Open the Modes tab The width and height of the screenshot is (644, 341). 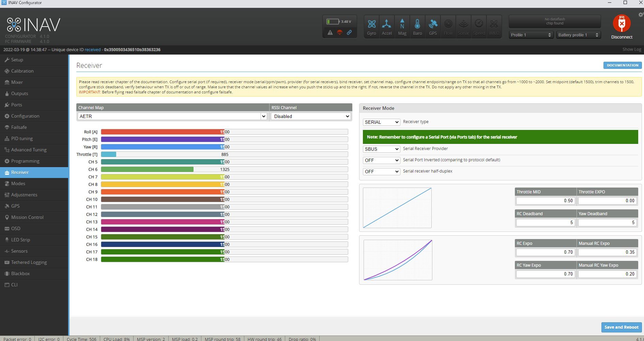(x=34, y=183)
